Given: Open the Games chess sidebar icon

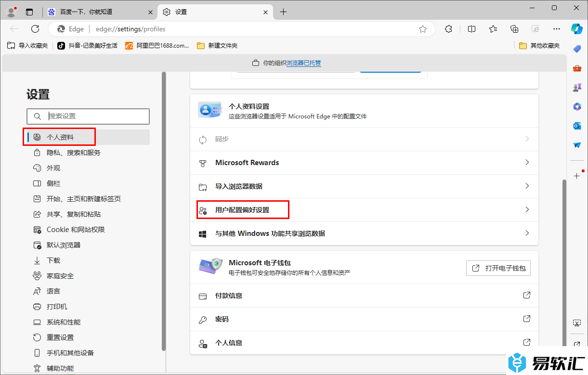Looking at the screenshot, I should coord(577,87).
